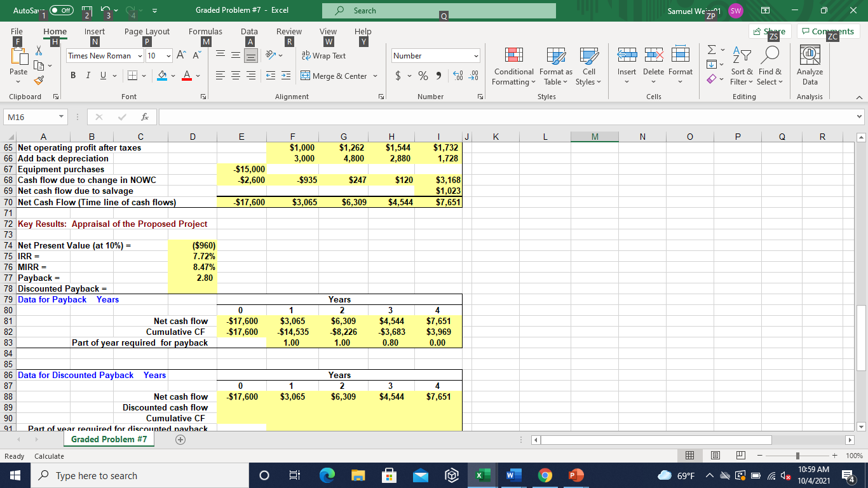This screenshot has width=868, height=488.
Task: Switch to the Data tab
Action: (249, 31)
